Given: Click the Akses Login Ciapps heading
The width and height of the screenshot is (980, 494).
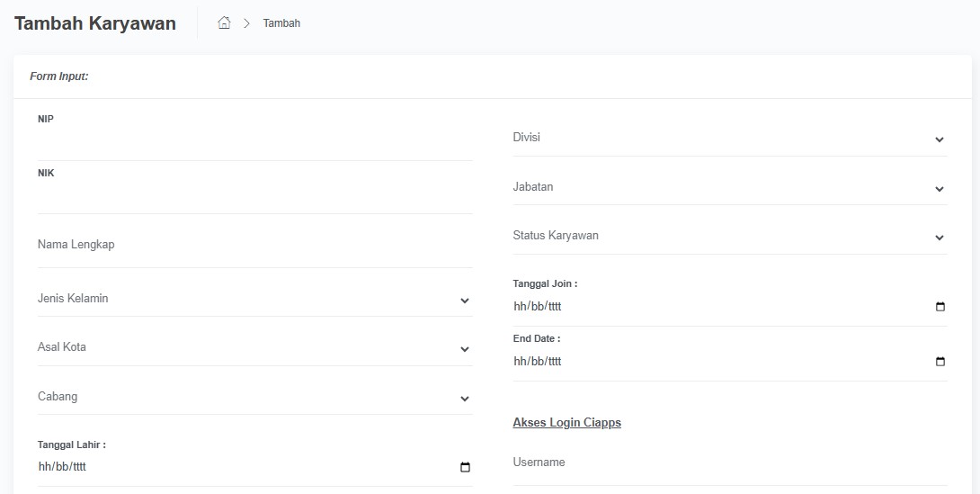Looking at the screenshot, I should [x=566, y=423].
